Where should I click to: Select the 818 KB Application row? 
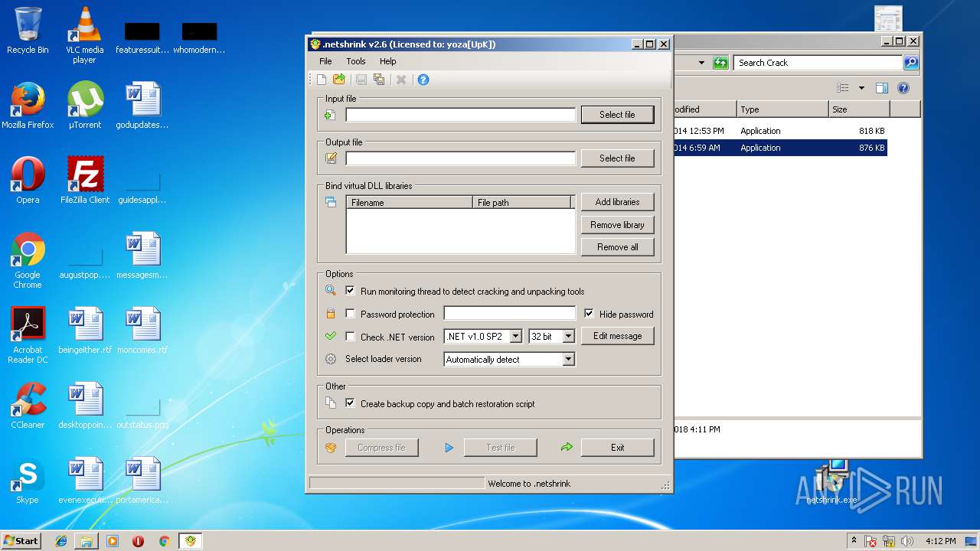(x=780, y=131)
